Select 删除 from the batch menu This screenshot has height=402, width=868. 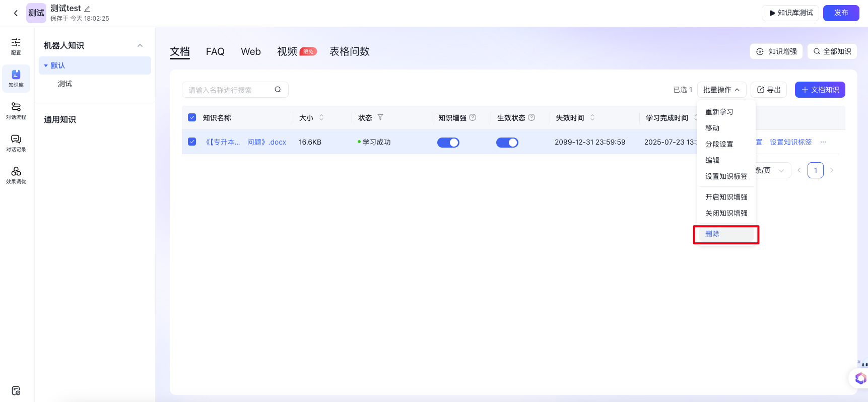click(712, 234)
